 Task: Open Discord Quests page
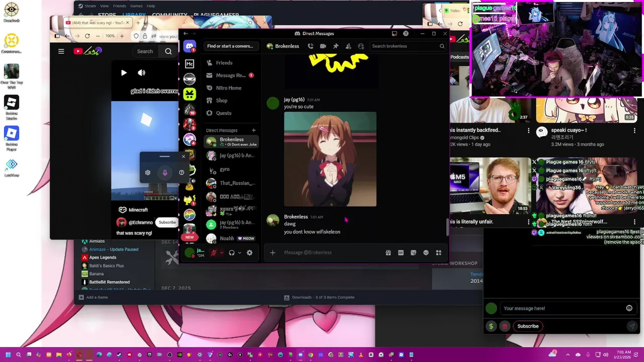231,113
